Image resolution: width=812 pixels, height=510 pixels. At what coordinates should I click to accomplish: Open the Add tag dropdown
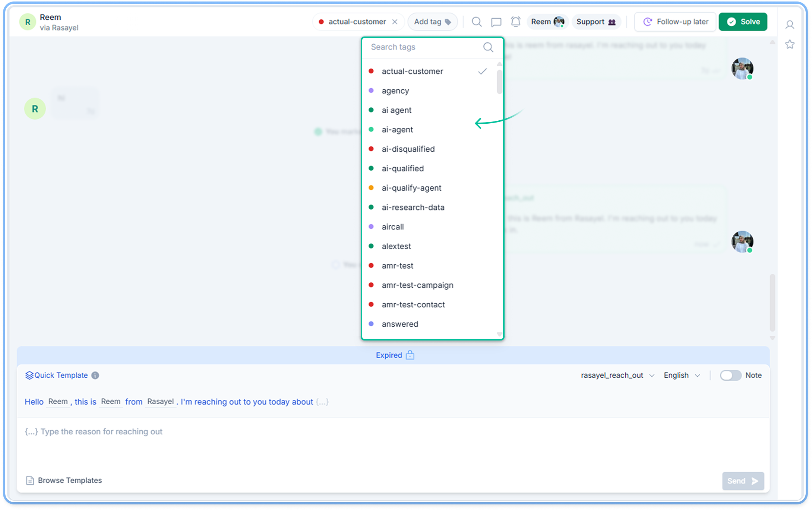pos(432,22)
